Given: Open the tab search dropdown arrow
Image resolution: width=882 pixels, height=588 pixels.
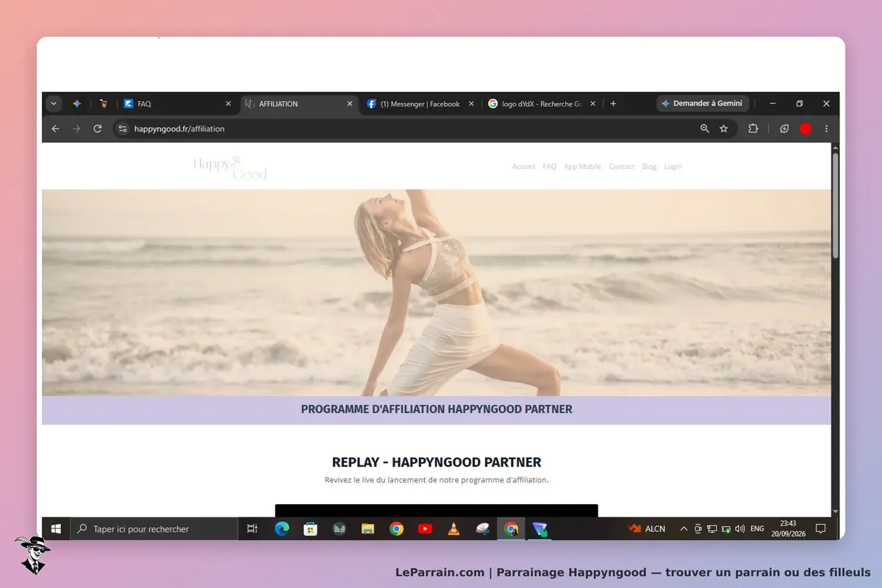Looking at the screenshot, I should pyautogui.click(x=54, y=104).
